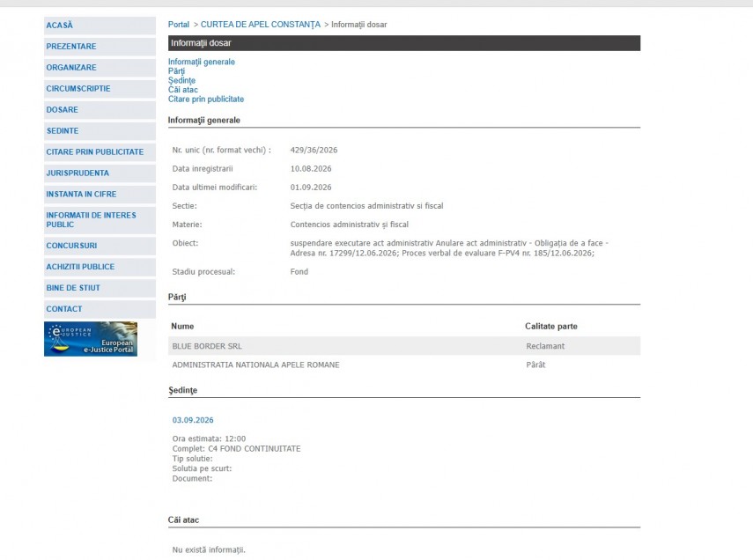Click the CONTACT menu item
Image resolution: width=753 pixels, height=560 pixels.
tap(100, 309)
